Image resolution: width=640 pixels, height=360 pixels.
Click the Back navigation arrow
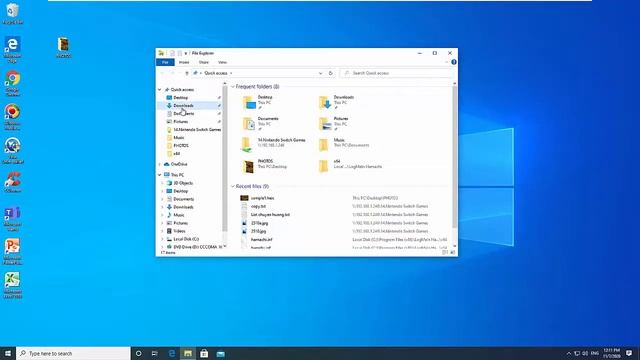162,73
